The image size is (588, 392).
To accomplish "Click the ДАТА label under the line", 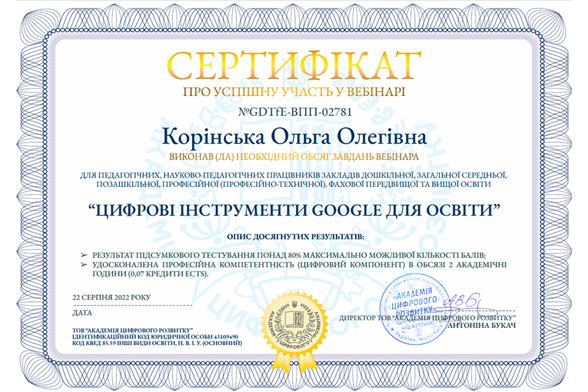I will 82,312.
